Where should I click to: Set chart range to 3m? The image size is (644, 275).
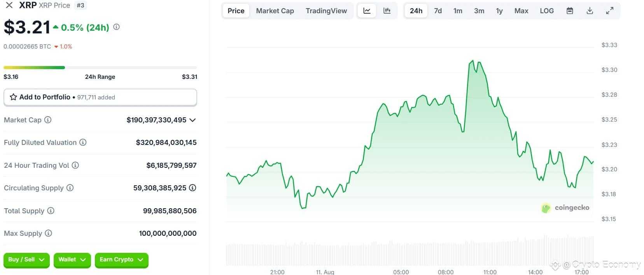(479, 11)
